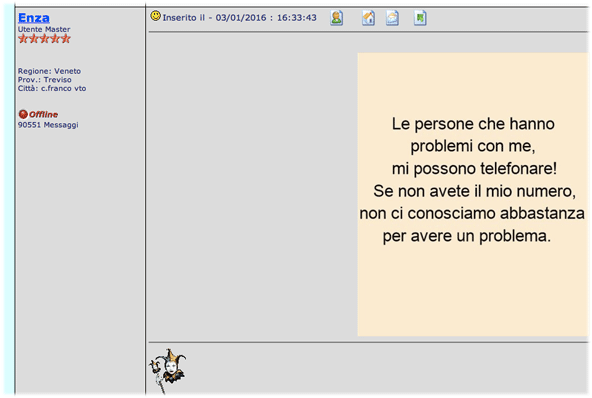592x398 pixels.
Task: Click the 'Offline' status text
Action: pos(43,114)
